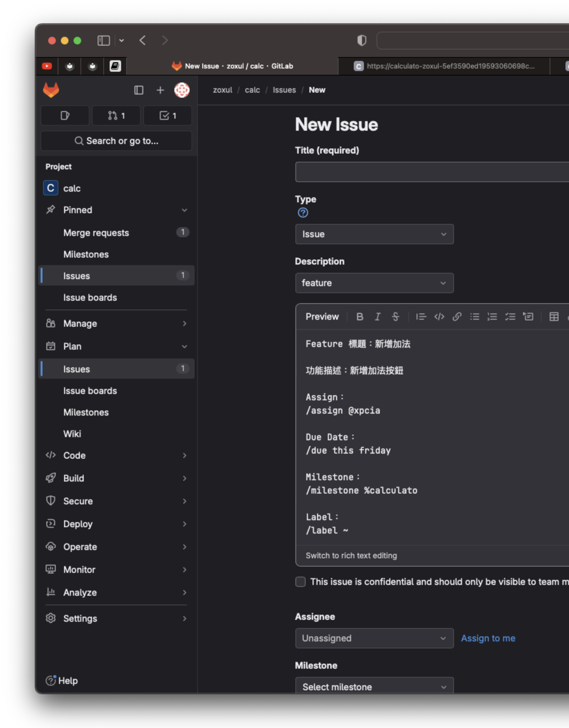Image resolution: width=569 pixels, height=728 pixels.
Task: Click the Assign to me link
Action: coord(488,638)
